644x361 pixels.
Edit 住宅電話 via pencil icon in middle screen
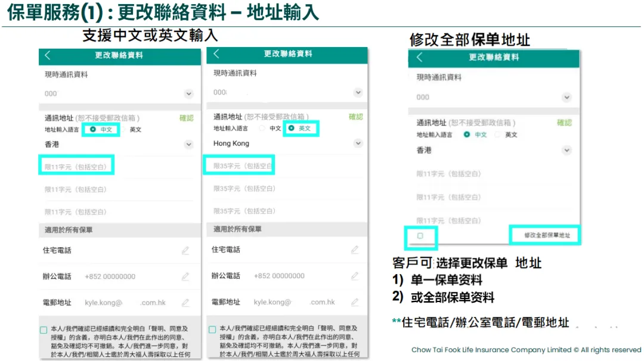pyautogui.click(x=355, y=250)
